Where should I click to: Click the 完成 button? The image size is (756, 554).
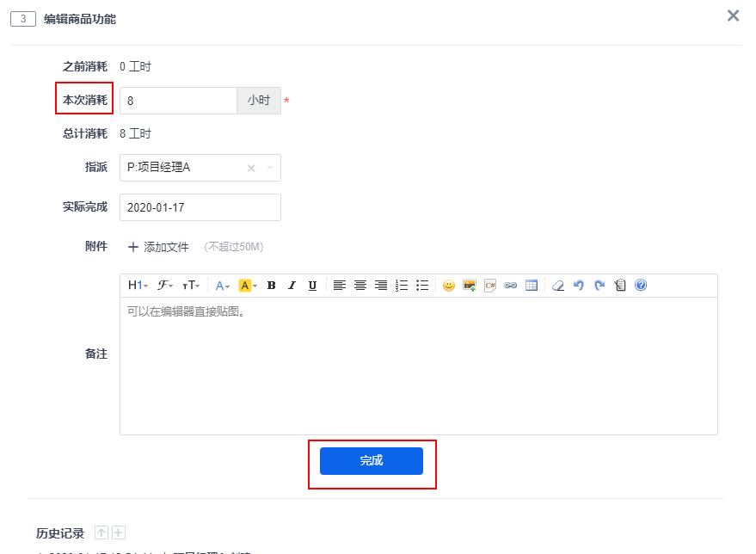click(x=372, y=461)
